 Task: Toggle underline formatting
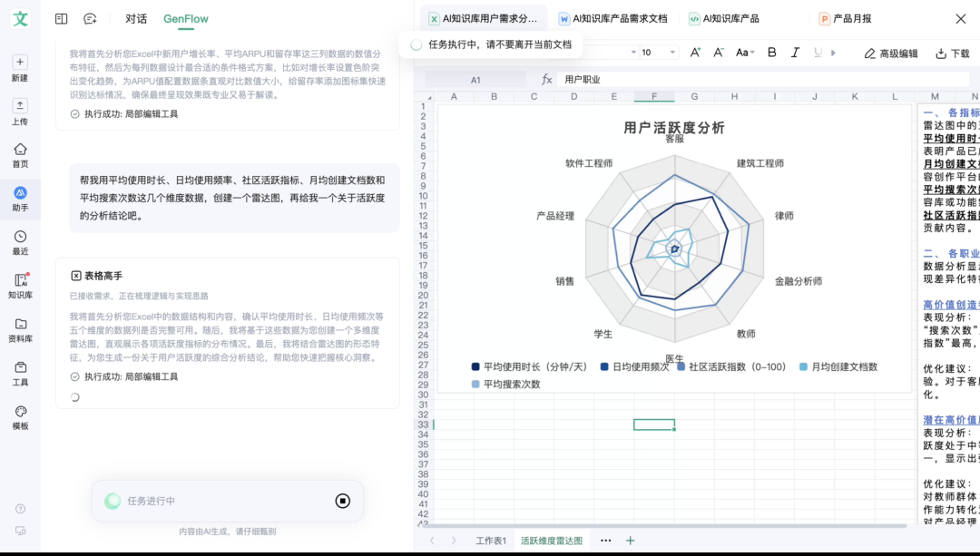click(x=820, y=53)
